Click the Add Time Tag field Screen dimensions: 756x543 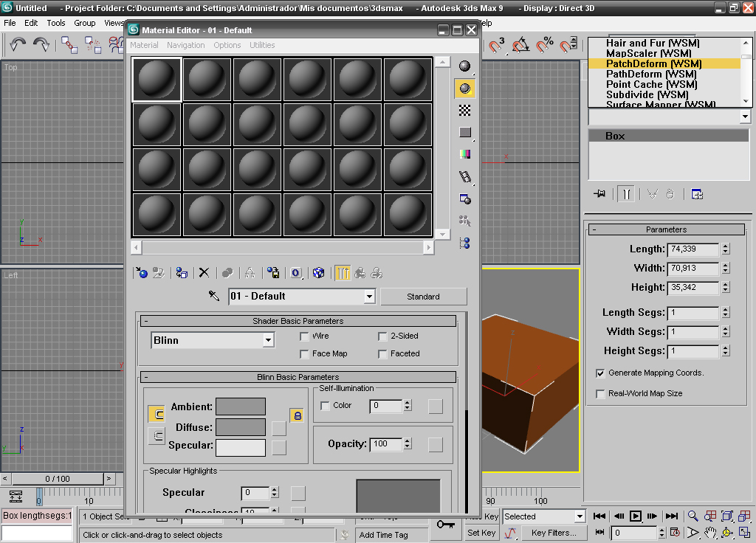391,535
